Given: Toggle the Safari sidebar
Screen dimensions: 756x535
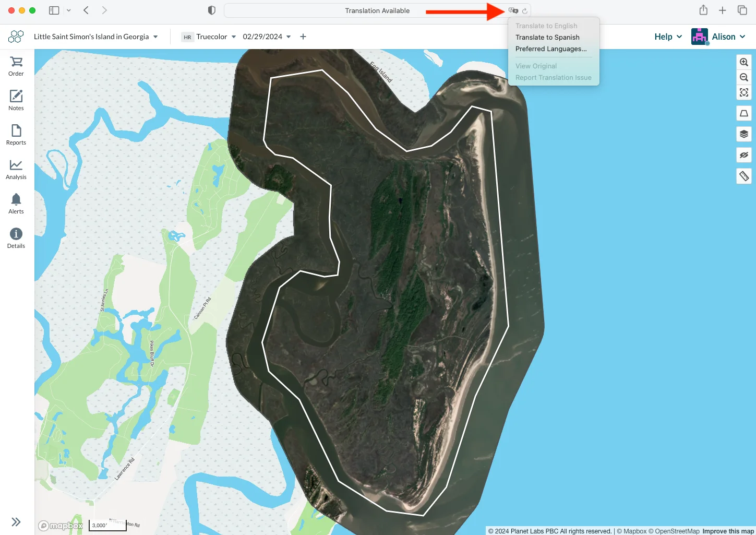Looking at the screenshot, I should pos(54,10).
